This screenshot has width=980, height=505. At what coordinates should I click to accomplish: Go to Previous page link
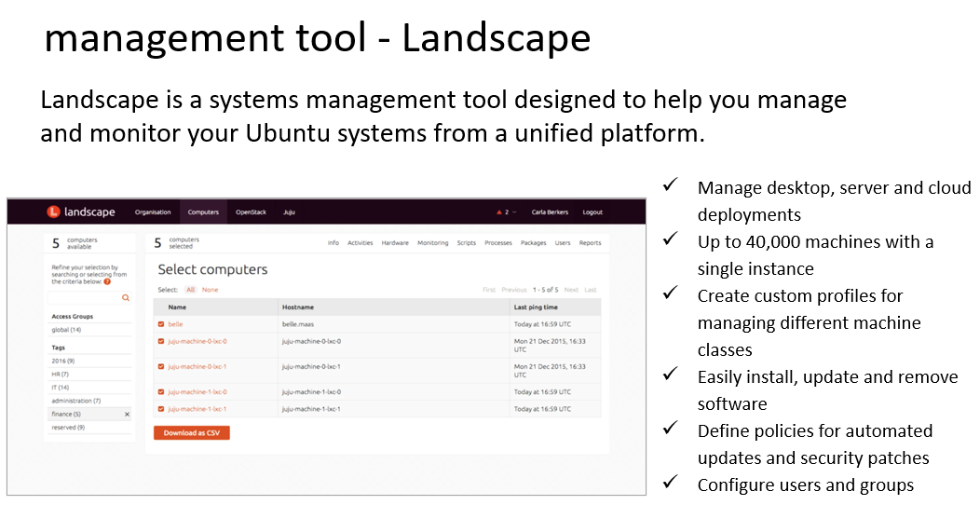[x=513, y=290]
